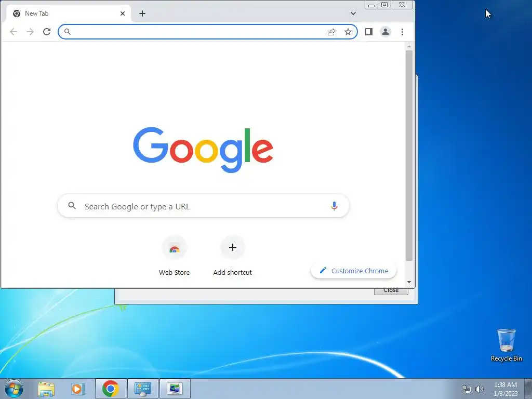This screenshot has width=532, height=399.
Task: Go forward with the forward arrow
Action: point(30,32)
